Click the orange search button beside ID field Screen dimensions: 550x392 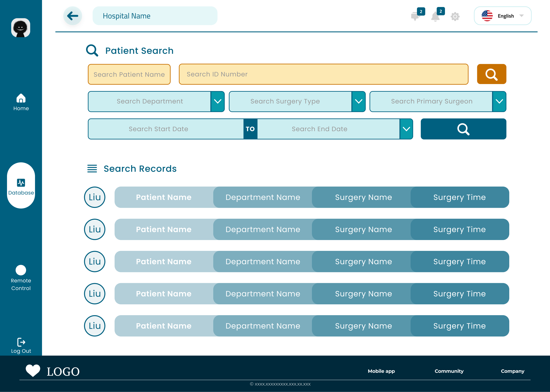[491, 74]
